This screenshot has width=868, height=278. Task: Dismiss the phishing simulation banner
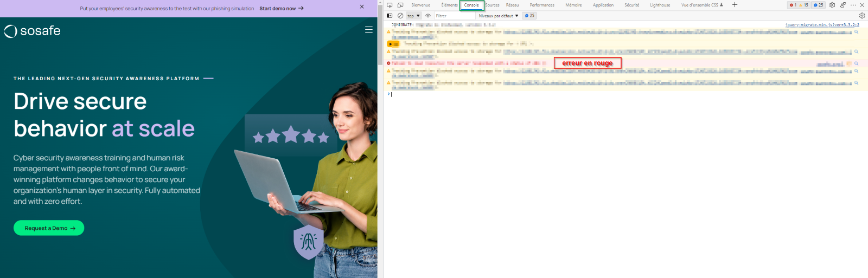(x=362, y=7)
